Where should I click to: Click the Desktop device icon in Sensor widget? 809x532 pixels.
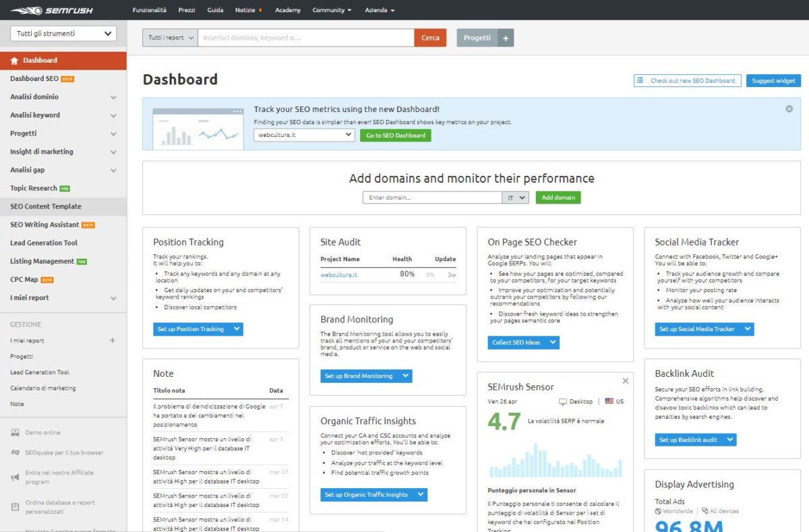click(563, 401)
